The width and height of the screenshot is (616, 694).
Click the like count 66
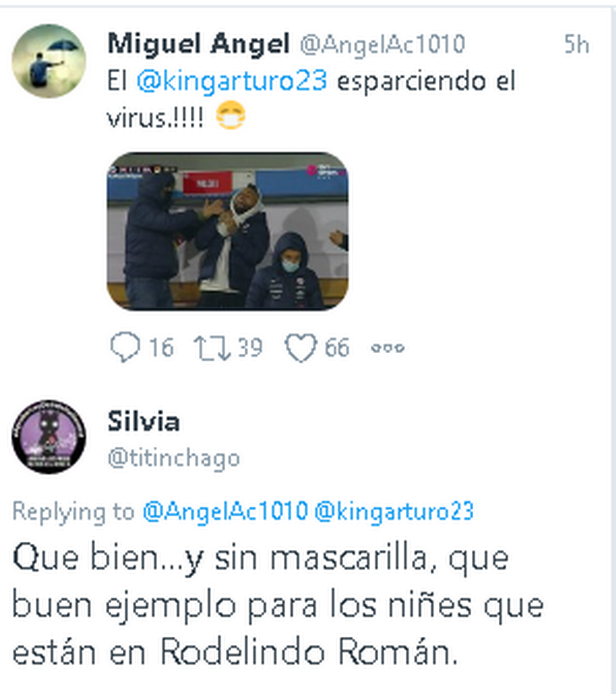tap(337, 348)
